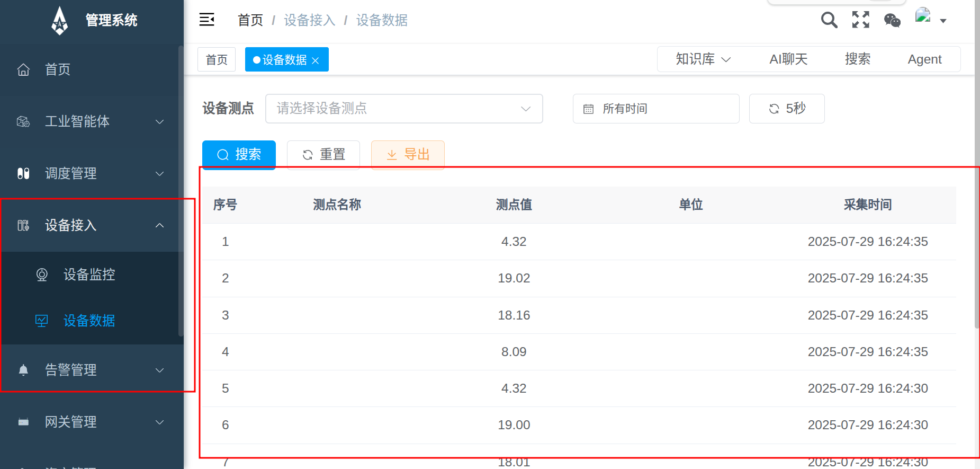Open 设备监控 in the sidebar
This screenshot has height=469, width=980.
(x=89, y=275)
